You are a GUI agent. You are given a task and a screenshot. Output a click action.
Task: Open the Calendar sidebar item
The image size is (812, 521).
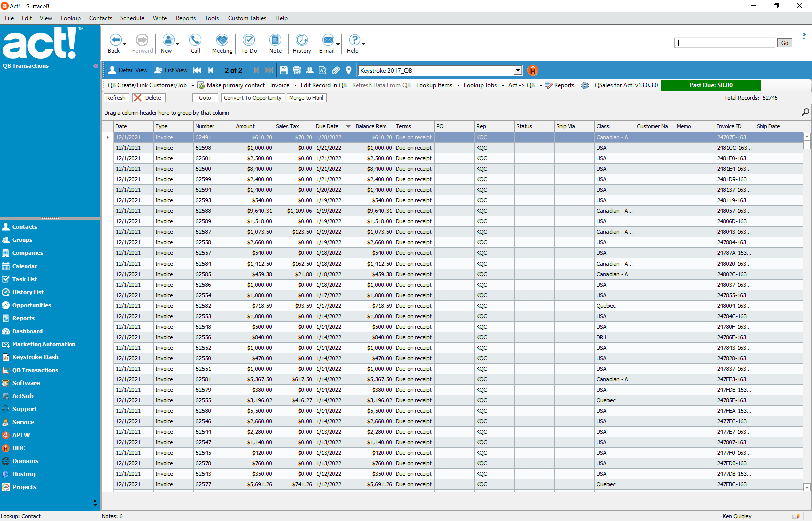24,266
